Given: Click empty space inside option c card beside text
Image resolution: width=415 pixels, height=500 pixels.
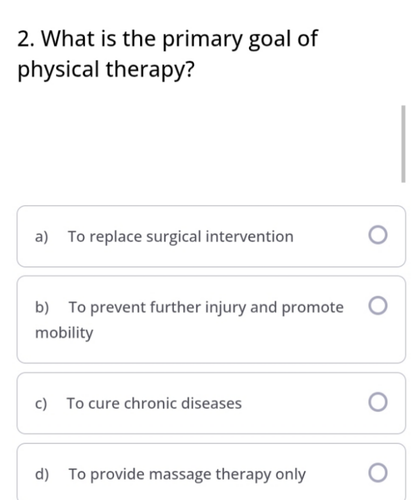Looking at the screenshot, I should pyautogui.click(x=303, y=403).
